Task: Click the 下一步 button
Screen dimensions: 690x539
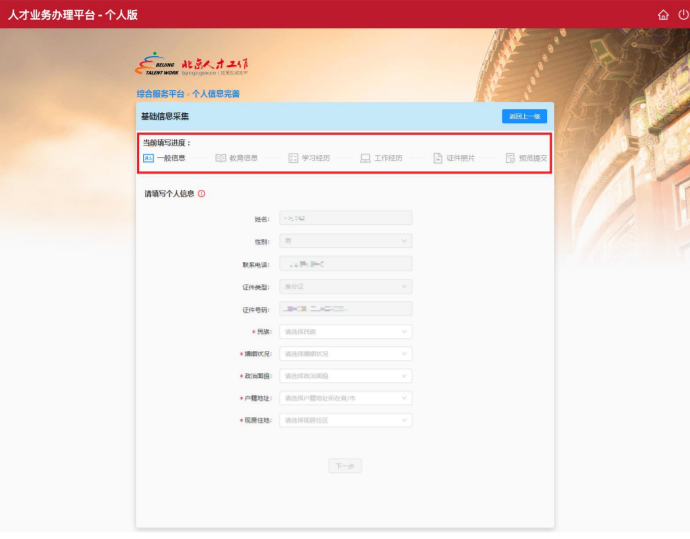Action: point(345,466)
